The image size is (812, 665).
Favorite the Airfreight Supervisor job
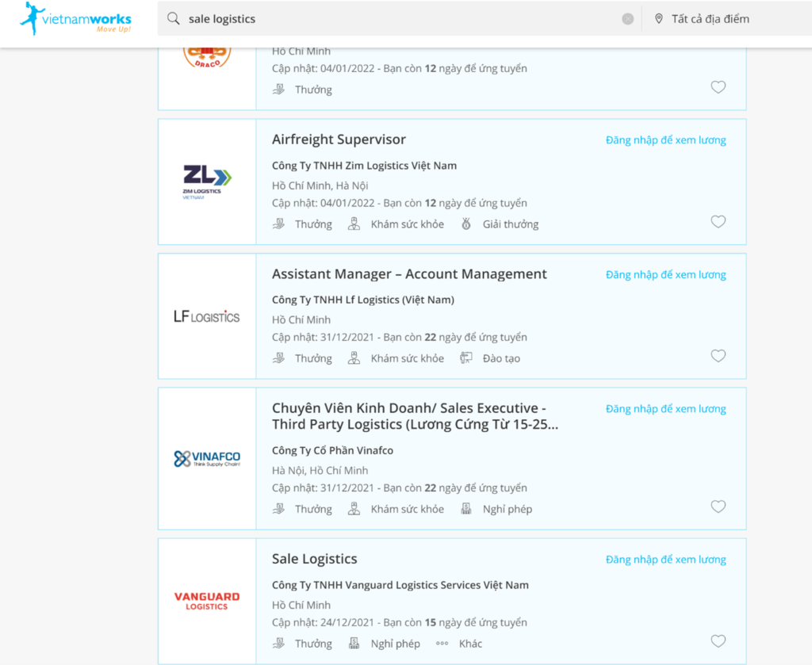coord(718,221)
